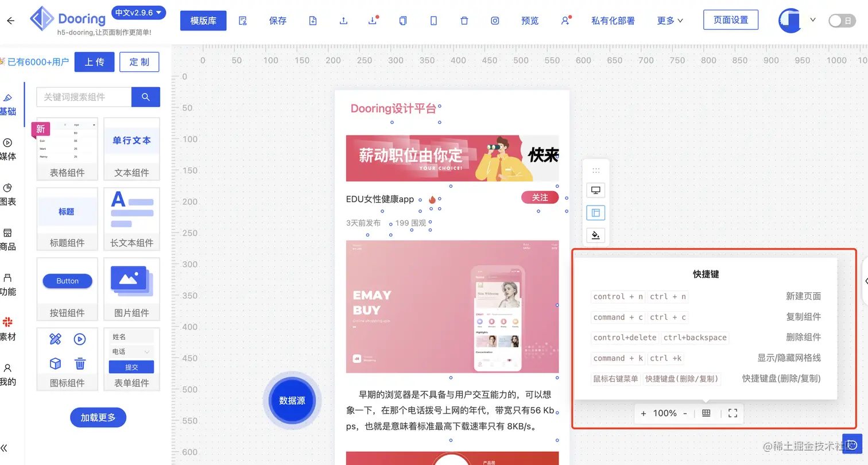Expand the 更多 dropdown menu
Image resolution: width=868 pixels, height=465 pixels.
[670, 21]
